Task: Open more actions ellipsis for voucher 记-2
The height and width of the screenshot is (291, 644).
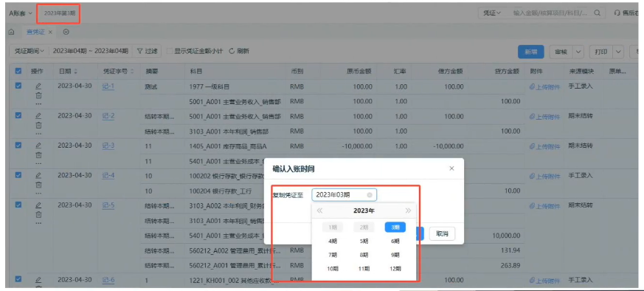Action: [38, 133]
